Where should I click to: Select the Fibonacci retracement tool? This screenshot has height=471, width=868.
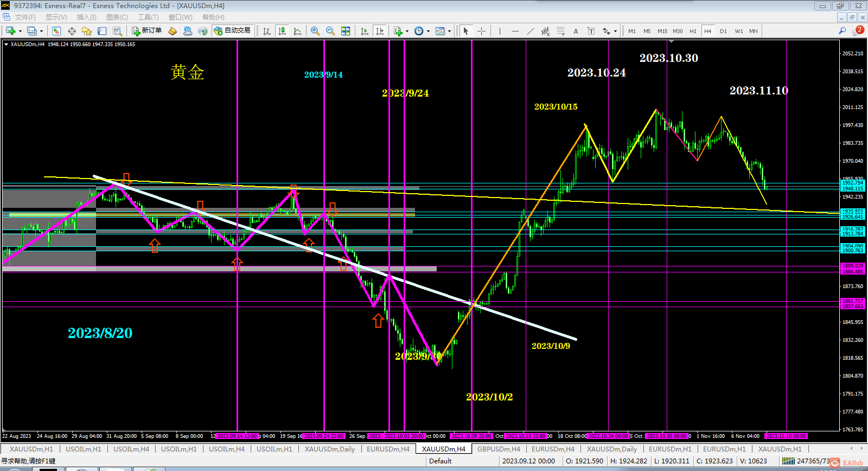click(560, 31)
